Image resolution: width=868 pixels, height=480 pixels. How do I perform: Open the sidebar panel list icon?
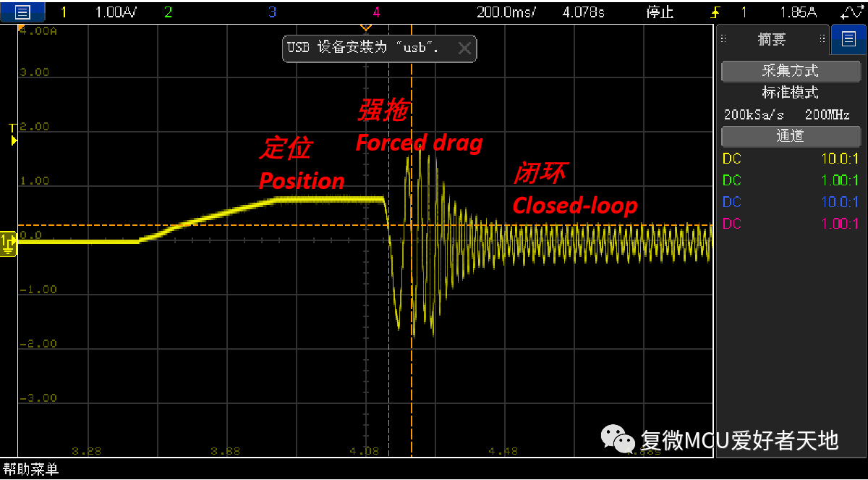click(844, 39)
